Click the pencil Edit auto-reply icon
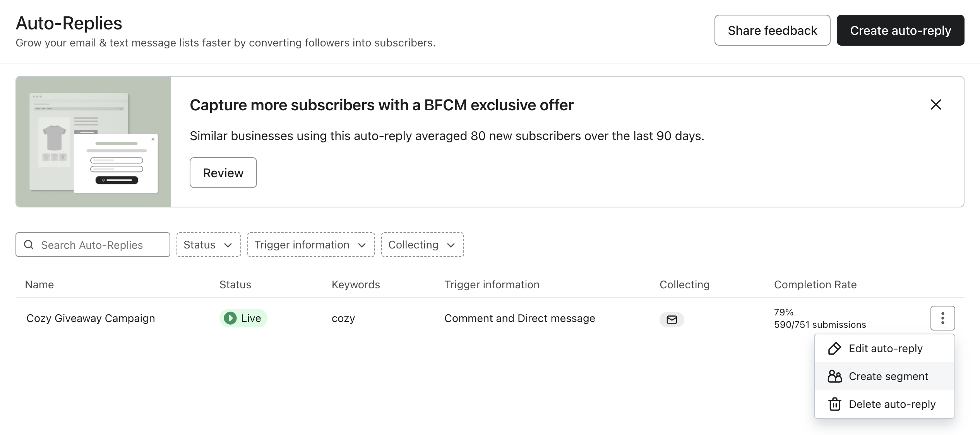 tap(834, 349)
